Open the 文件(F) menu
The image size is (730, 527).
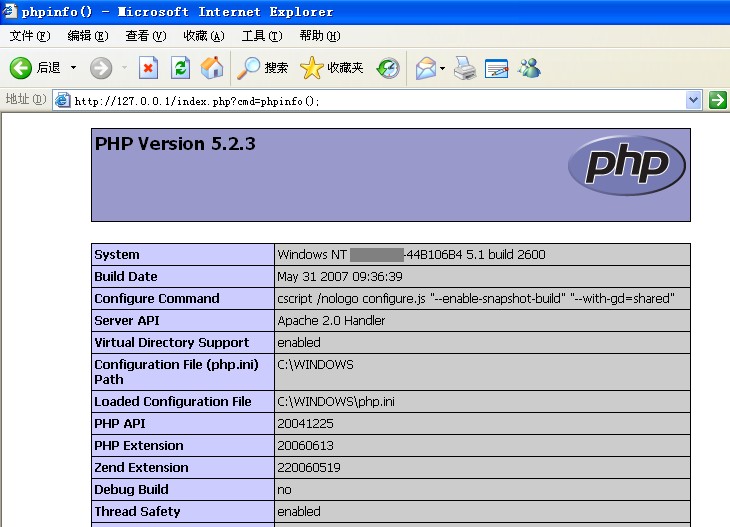click(x=30, y=36)
